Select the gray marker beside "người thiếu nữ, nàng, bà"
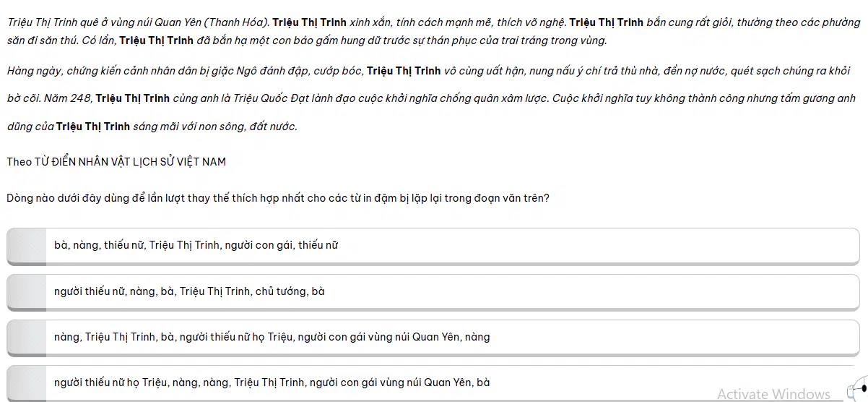This screenshot has height=402, width=868. click(x=27, y=293)
